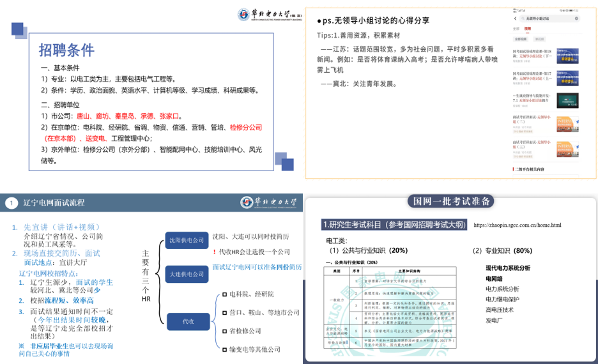
Task: Click the 电力继电保护 subject text
Action: 502,300
